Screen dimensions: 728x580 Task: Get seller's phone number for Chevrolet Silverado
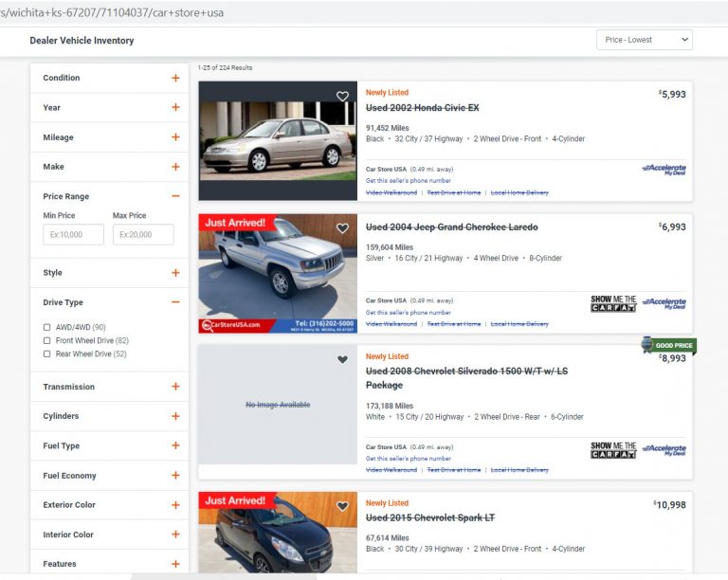click(409, 459)
